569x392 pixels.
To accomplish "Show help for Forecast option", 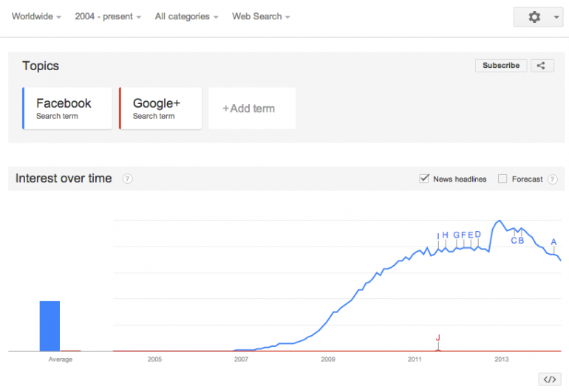I will (x=552, y=179).
